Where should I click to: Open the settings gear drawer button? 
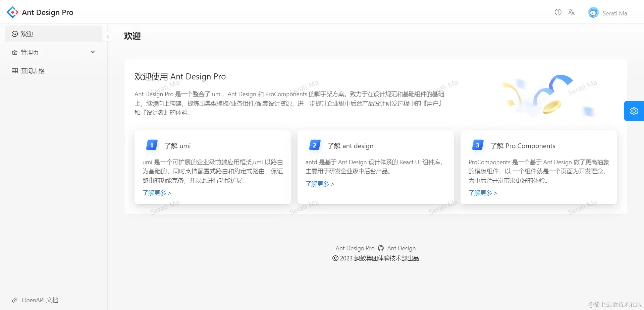[634, 111]
